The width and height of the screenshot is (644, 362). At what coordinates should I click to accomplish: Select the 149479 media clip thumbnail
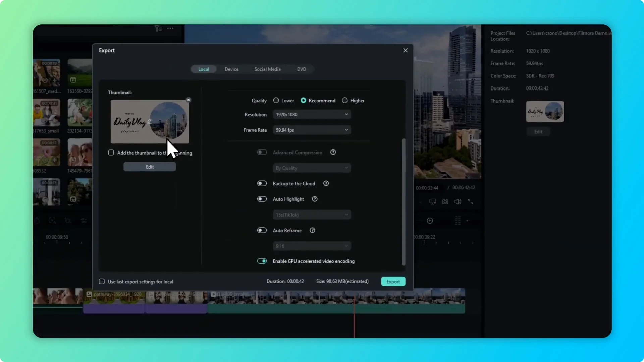coord(80,153)
